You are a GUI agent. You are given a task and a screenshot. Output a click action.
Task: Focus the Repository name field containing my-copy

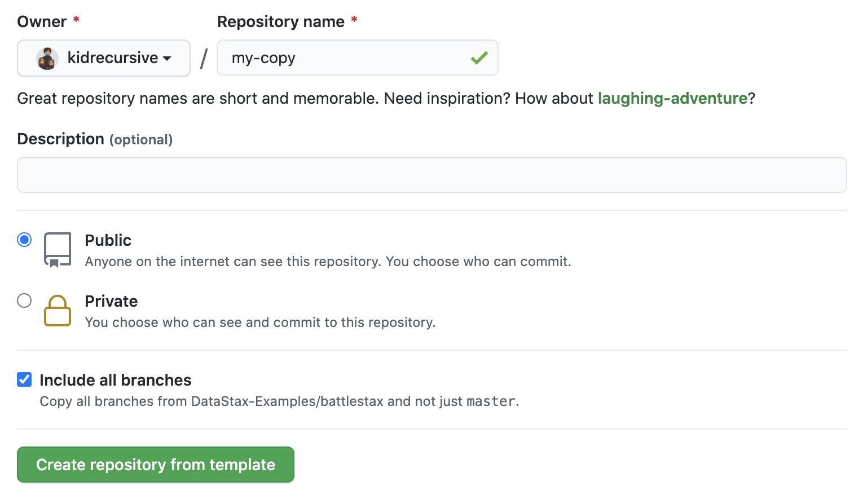(x=358, y=58)
